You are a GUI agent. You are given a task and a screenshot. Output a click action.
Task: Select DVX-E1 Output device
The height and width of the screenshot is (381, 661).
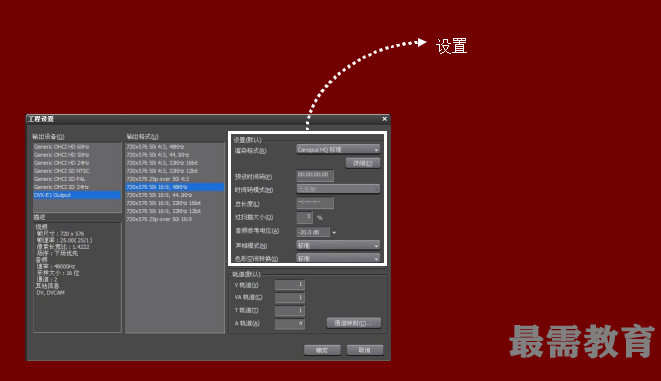pos(77,195)
